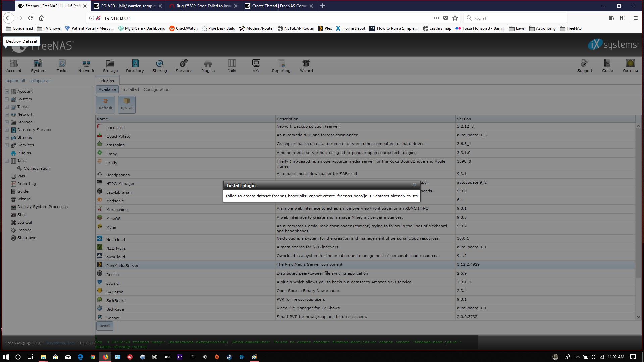Expand the Storage tree node
The height and width of the screenshot is (362, 644).
pos(7,122)
